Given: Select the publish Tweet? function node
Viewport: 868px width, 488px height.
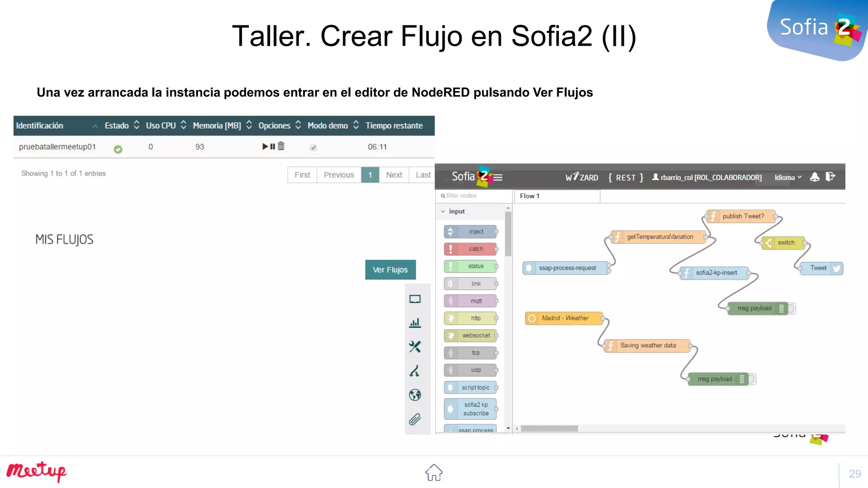Looking at the screenshot, I should 741,216.
